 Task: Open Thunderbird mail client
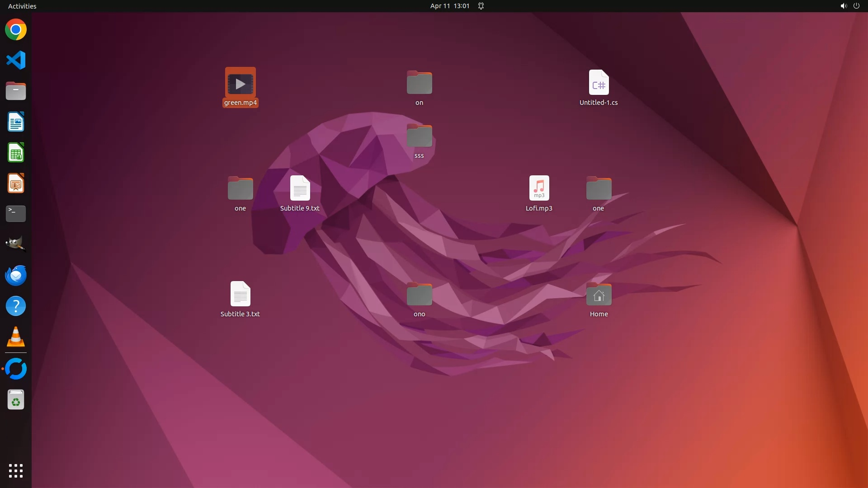(x=16, y=275)
